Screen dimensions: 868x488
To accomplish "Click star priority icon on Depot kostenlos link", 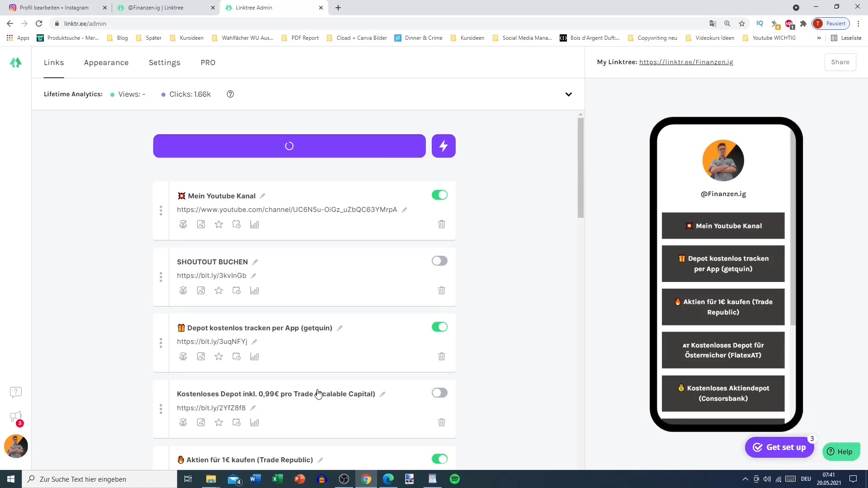I will pyautogui.click(x=219, y=357).
